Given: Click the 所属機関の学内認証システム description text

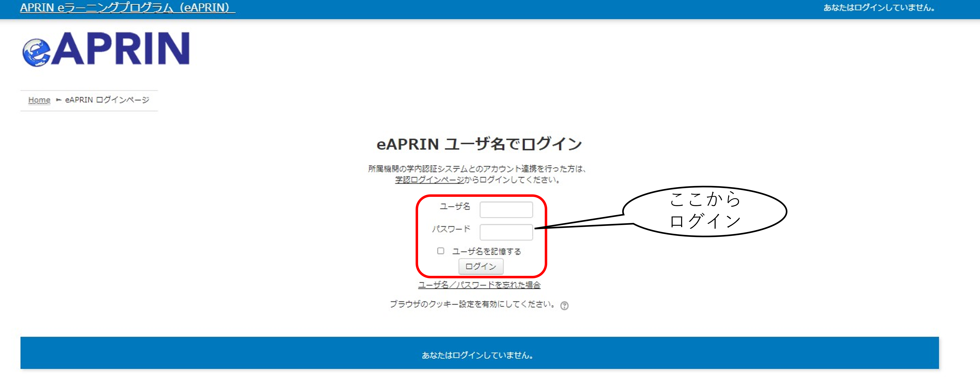Looking at the screenshot, I should click(x=477, y=168).
